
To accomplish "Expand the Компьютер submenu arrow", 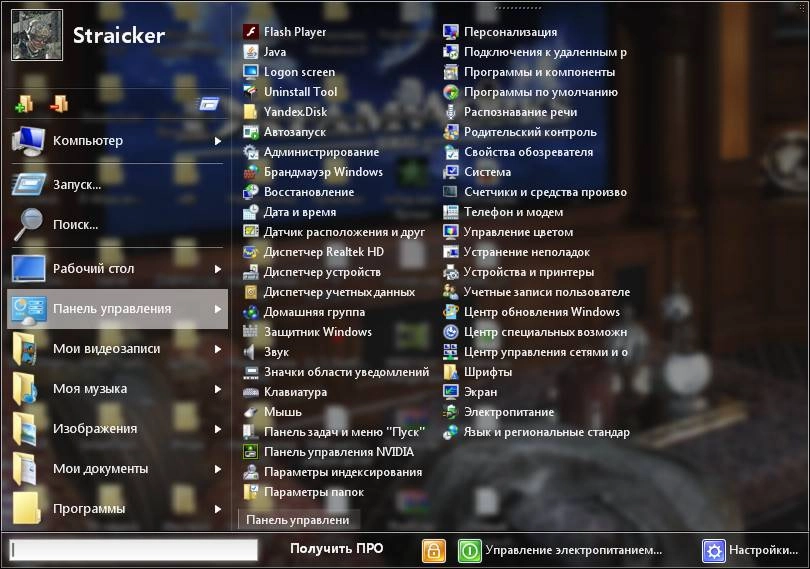I will (x=218, y=141).
